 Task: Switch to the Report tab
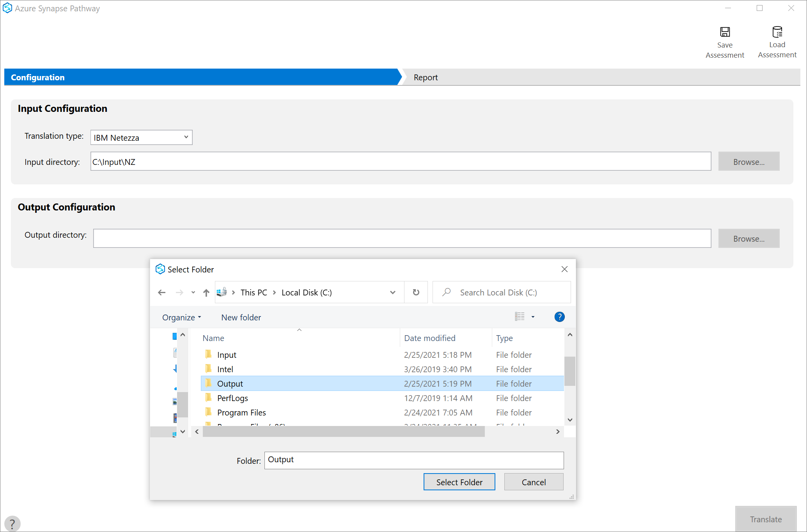pos(426,77)
